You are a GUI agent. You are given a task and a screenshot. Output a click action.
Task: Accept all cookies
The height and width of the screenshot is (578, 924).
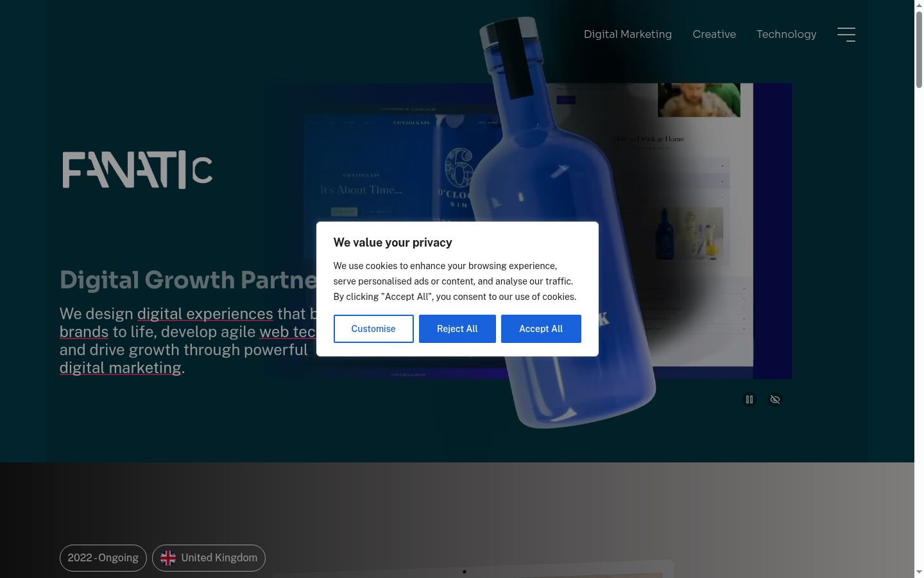pos(541,329)
